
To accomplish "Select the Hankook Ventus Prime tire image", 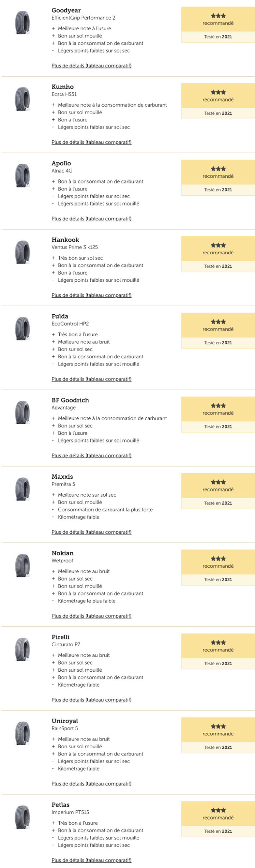I will click(22, 252).
